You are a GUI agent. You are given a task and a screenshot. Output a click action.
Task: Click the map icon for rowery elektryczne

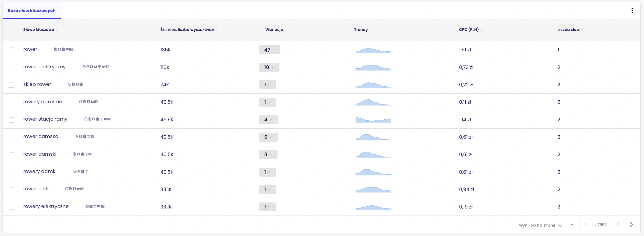[87, 206]
